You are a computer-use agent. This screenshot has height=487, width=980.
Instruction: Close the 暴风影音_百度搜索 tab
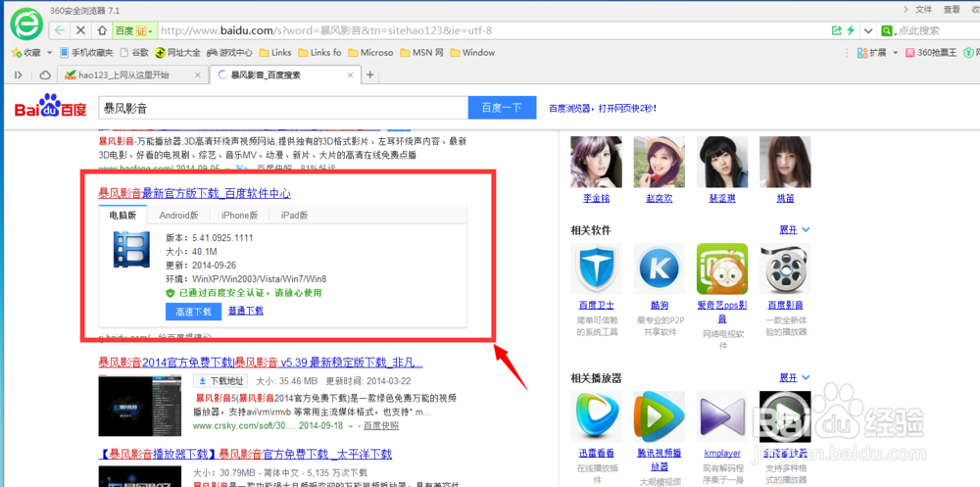click(x=352, y=75)
